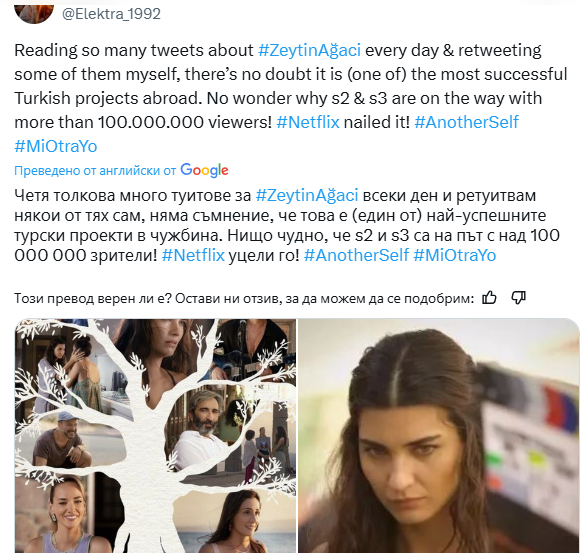Open #Netflix hashtag in the Bulgarian translation
This screenshot has width=581, height=553.
click(193, 255)
